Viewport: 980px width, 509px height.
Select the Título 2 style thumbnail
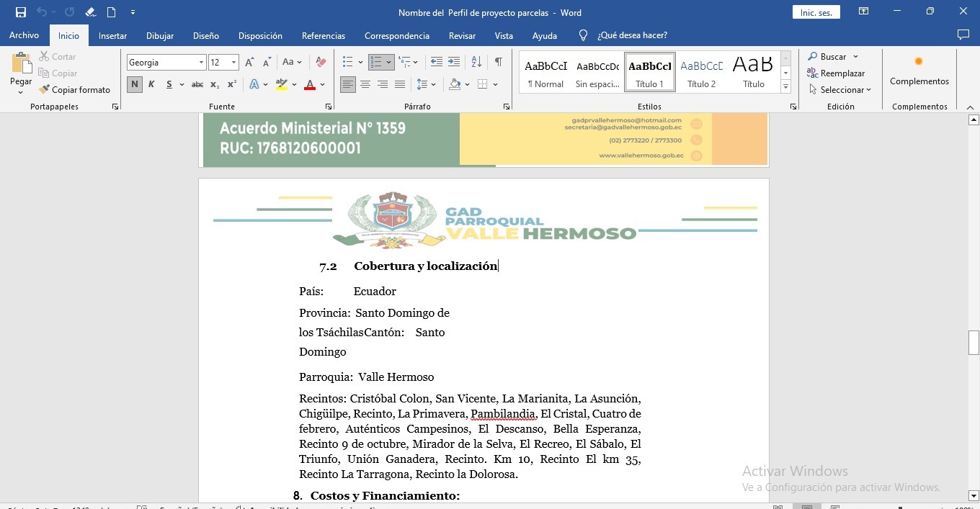tap(701, 73)
